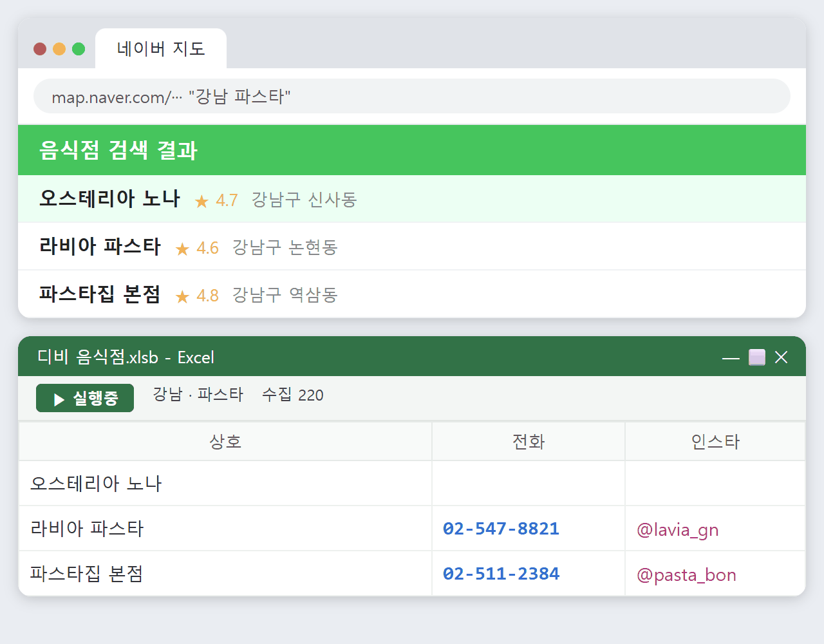This screenshot has height=644, width=824.
Task: Click the red close dot in browser window
Action: coord(40,49)
